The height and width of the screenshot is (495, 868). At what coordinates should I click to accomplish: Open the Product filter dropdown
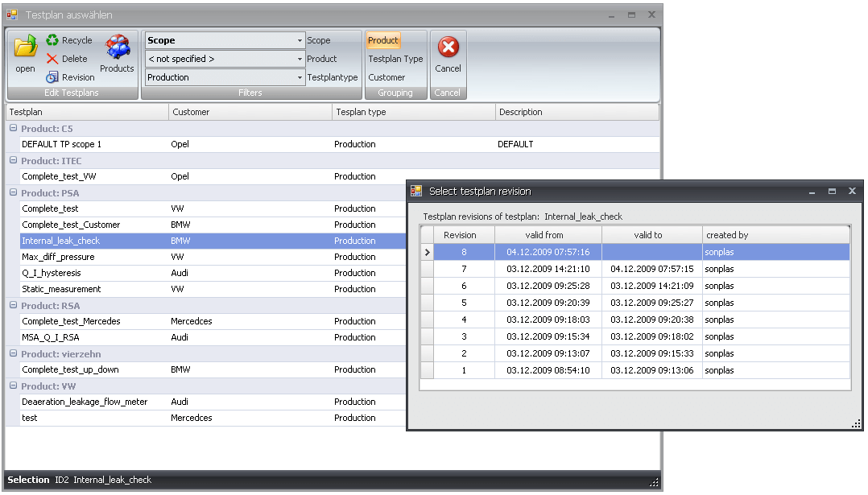300,59
